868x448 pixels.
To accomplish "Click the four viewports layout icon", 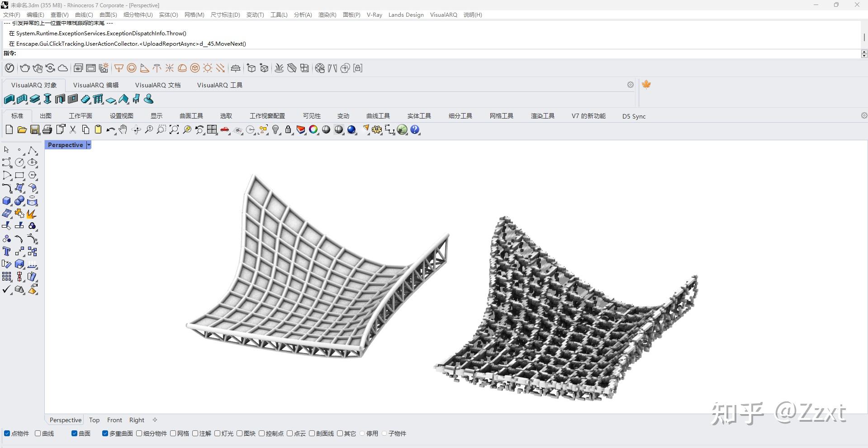I will pyautogui.click(x=212, y=130).
